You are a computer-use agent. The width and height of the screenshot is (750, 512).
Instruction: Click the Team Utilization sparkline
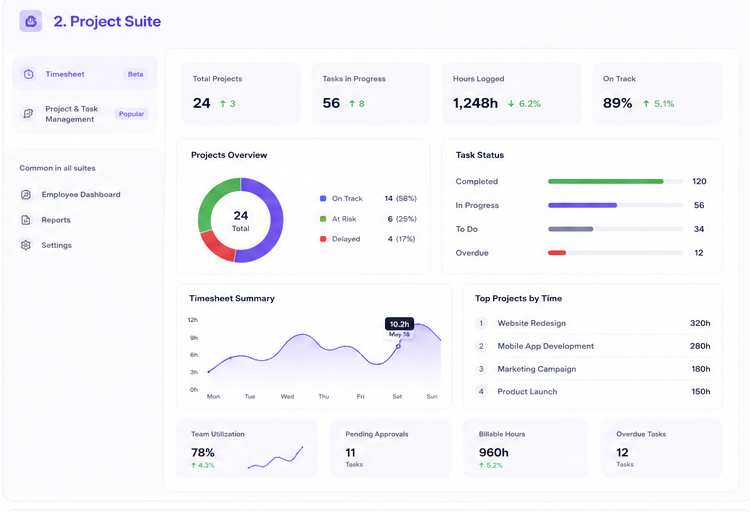click(x=276, y=457)
